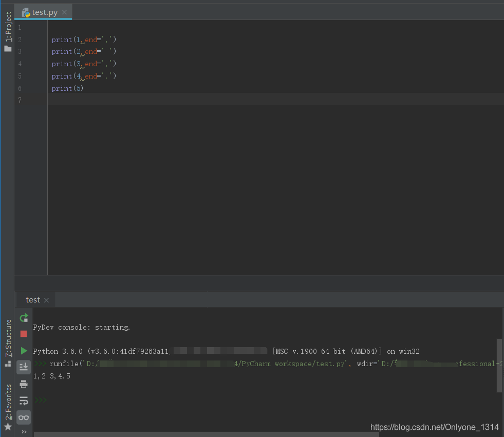This screenshot has height=437, width=504.
Task: Stop the console with red square
Action: click(x=24, y=334)
